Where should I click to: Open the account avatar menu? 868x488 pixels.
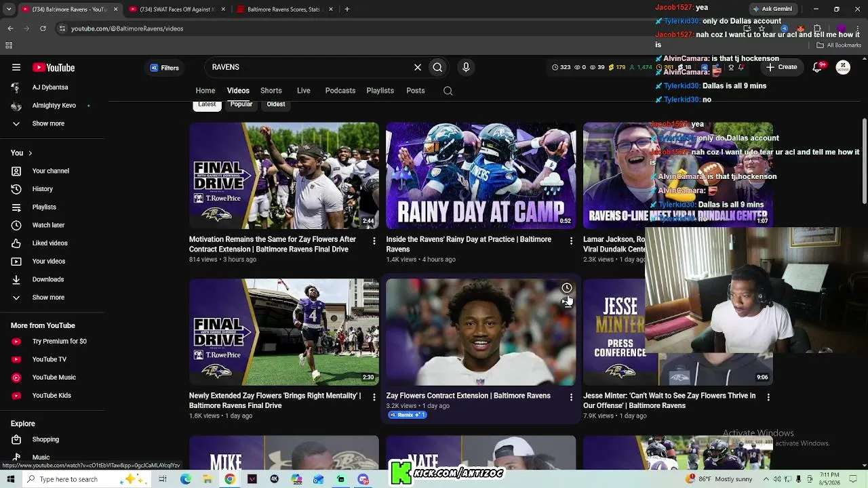coord(843,67)
